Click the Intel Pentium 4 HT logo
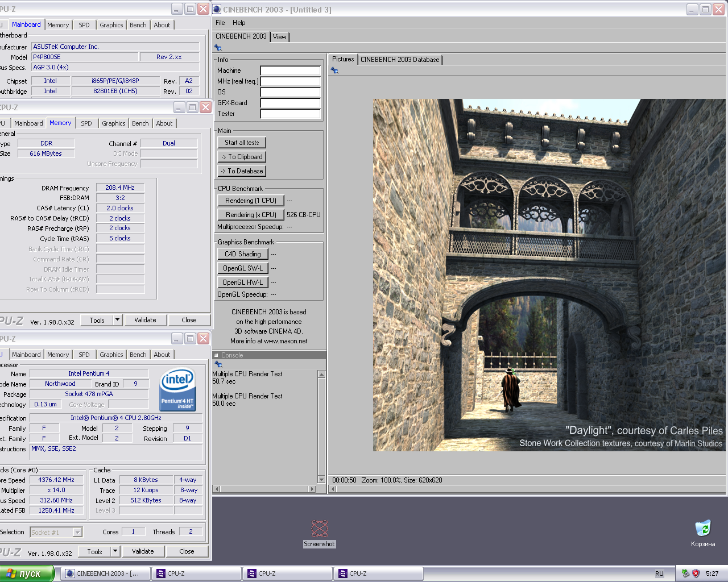The image size is (728, 582). [x=178, y=389]
